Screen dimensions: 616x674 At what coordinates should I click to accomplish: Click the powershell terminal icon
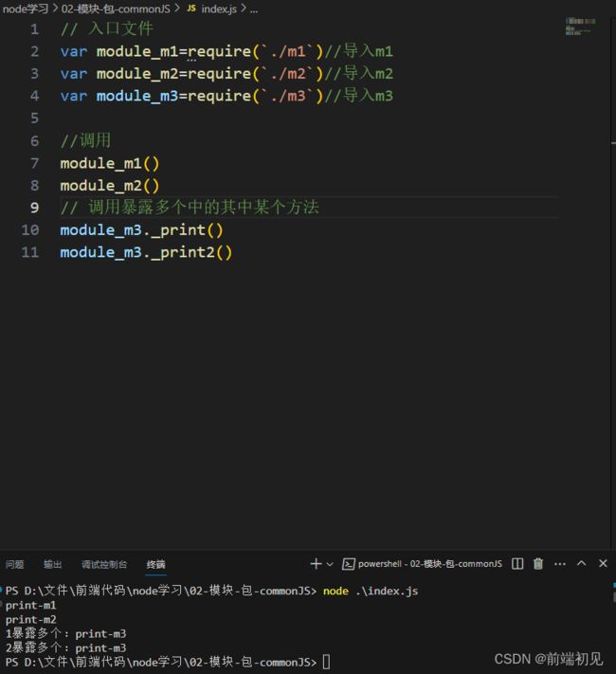(348, 564)
